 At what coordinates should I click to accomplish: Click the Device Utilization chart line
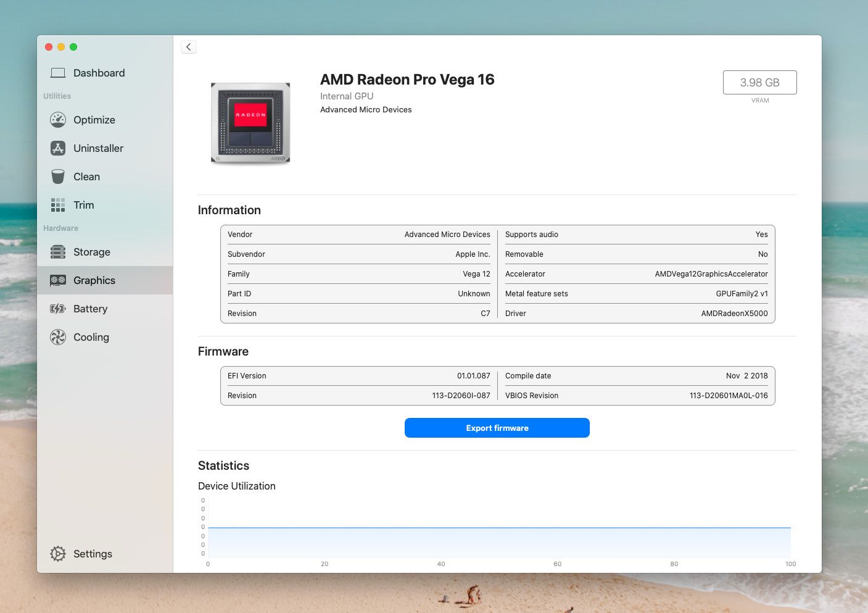click(x=499, y=528)
